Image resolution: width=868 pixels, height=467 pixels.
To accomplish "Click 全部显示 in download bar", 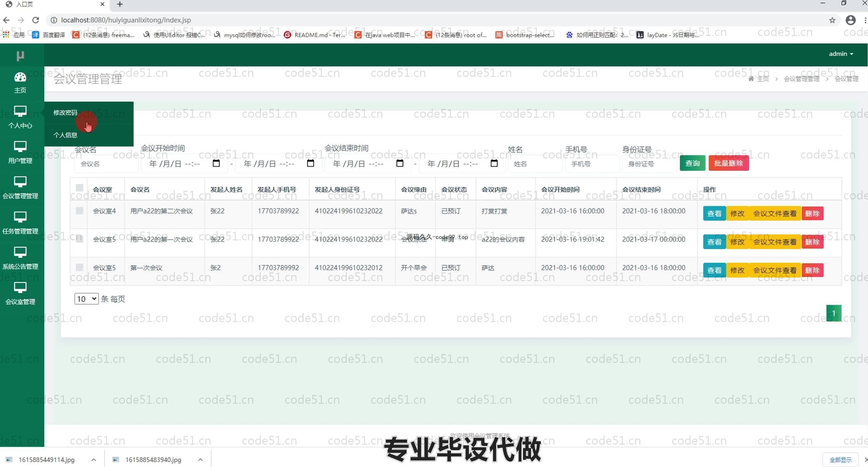I will click(x=840, y=460).
